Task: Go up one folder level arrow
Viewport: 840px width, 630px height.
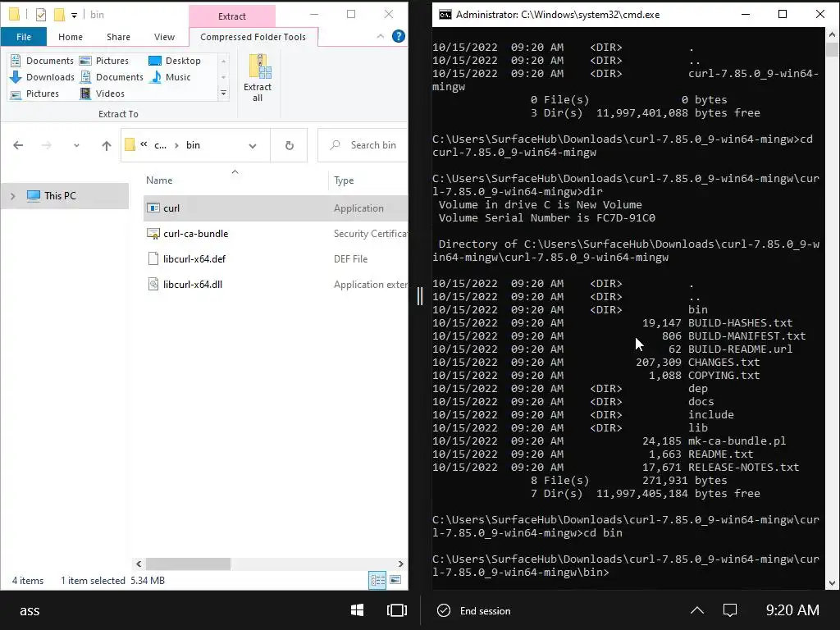Action: click(x=106, y=145)
